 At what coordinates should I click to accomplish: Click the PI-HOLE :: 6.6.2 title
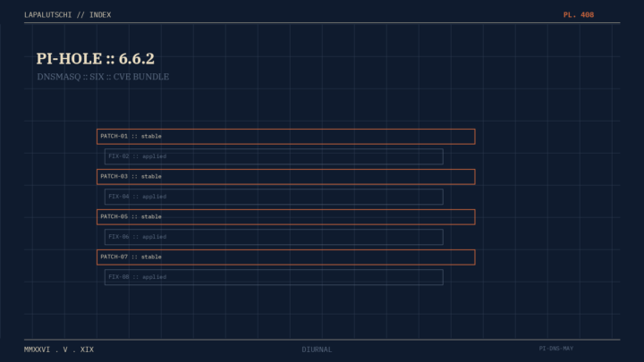tap(96, 59)
